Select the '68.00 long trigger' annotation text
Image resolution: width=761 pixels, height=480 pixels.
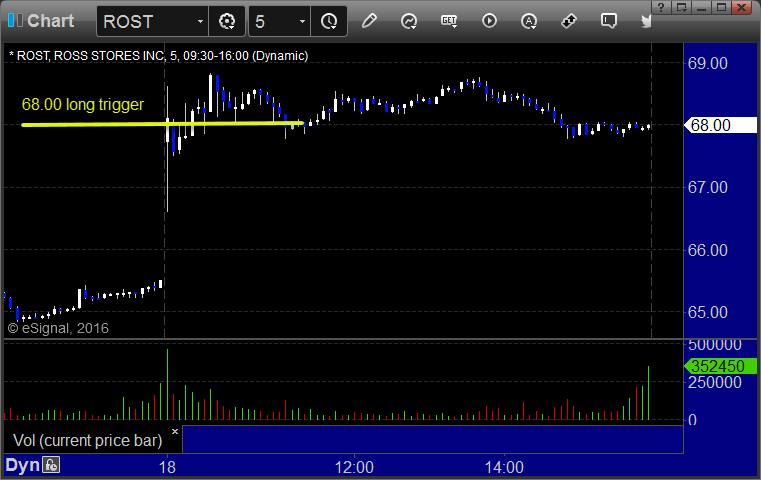pos(83,104)
